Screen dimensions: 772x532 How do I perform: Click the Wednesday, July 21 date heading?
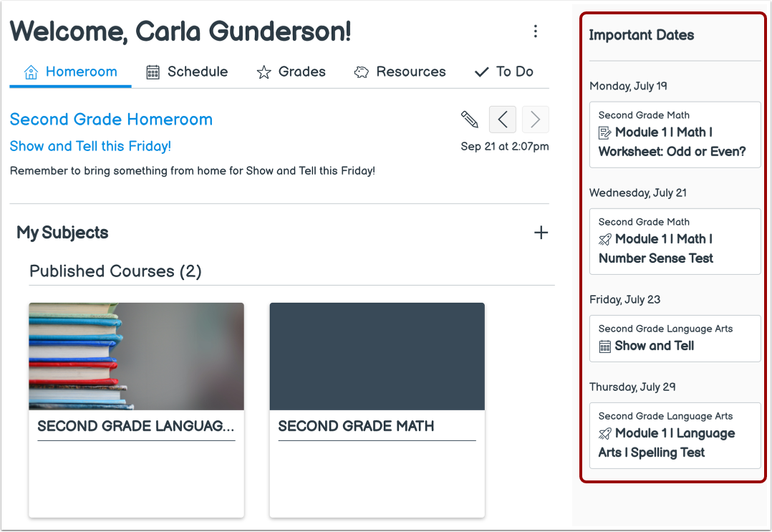click(x=638, y=193)
